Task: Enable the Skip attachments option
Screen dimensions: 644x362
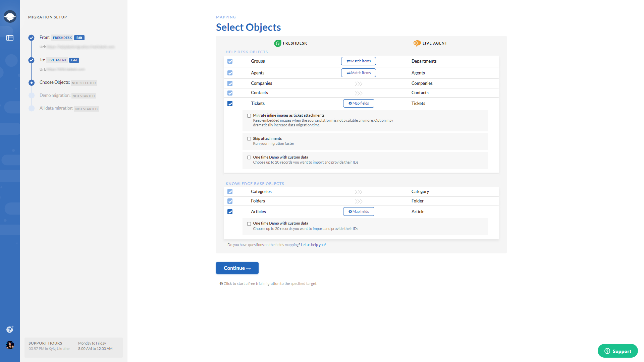Action: 249,139
